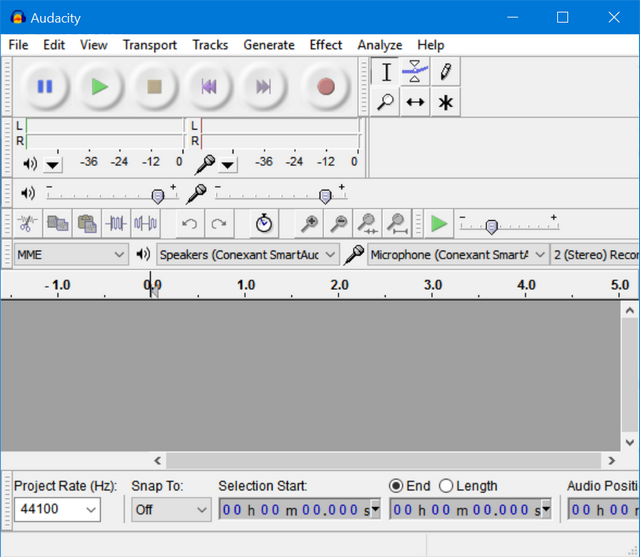The height and width of the screenshot is (557, 640).
Task: Click the Zoom In magnifier icon
Action: pos(309,224)
